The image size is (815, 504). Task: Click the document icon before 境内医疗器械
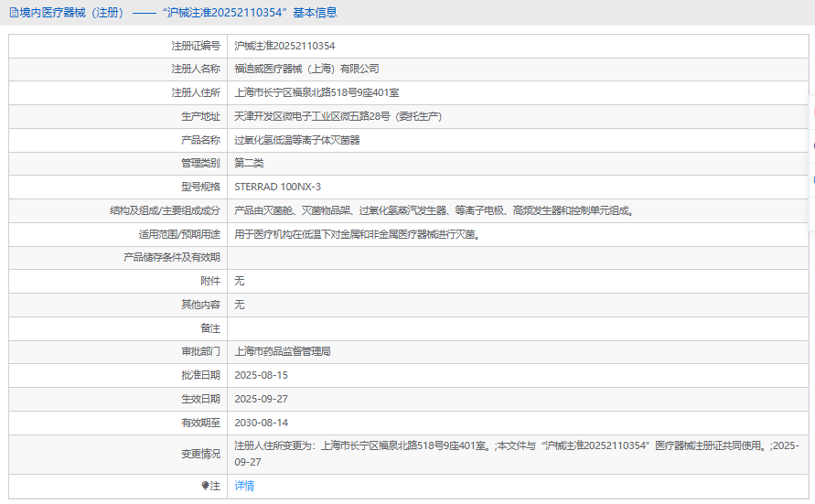pos(13,13)
